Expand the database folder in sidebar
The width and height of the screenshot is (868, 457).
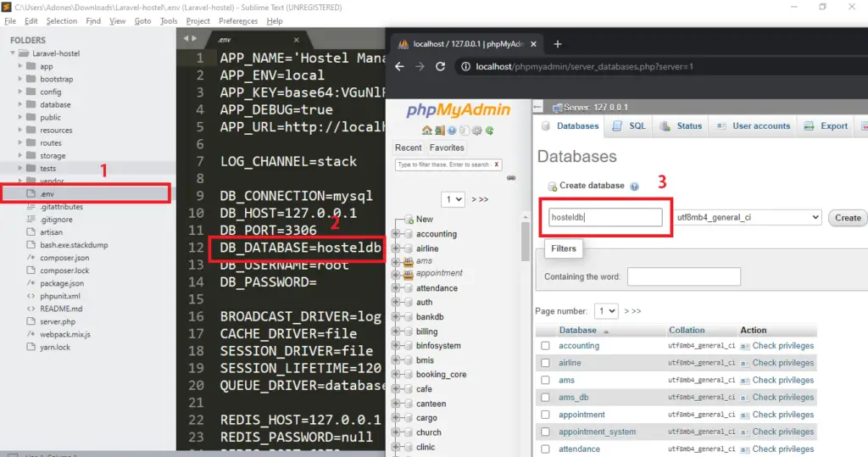(x=21, y=105)
